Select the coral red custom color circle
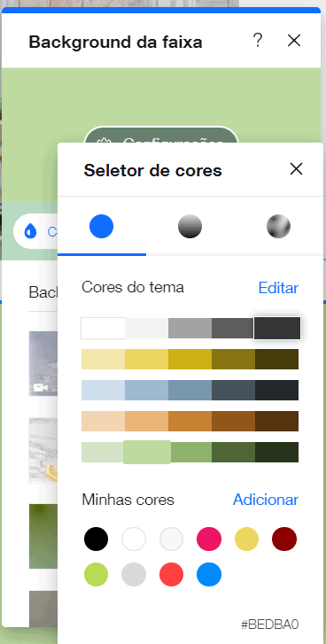The image size is (326, 644). [171, 574]
